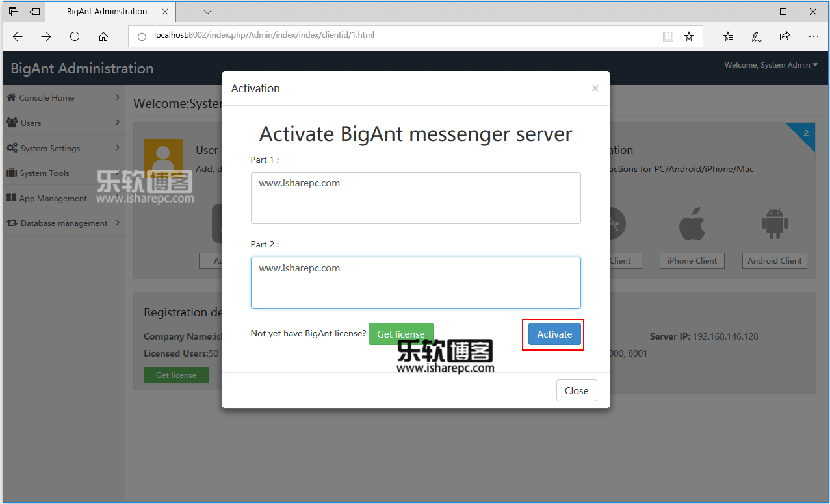Click the Add notes pen icon
This screenshot has height=504, width=830.
pyautogui.click(x=757, y=37)
